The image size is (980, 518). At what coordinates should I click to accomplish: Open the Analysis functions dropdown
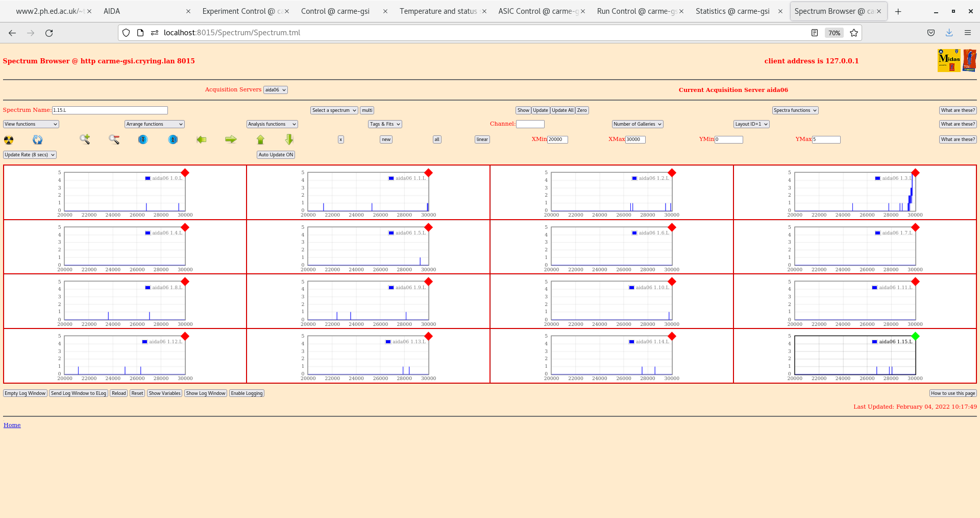pos(272,124)
